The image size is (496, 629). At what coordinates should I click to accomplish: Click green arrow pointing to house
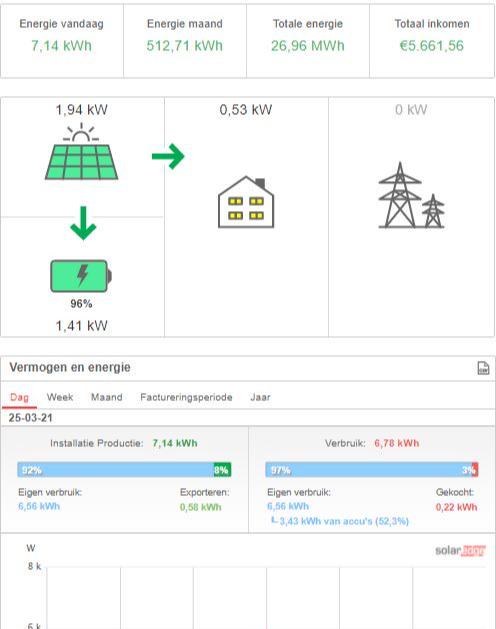pyautogui.click(x=168, y=156)
